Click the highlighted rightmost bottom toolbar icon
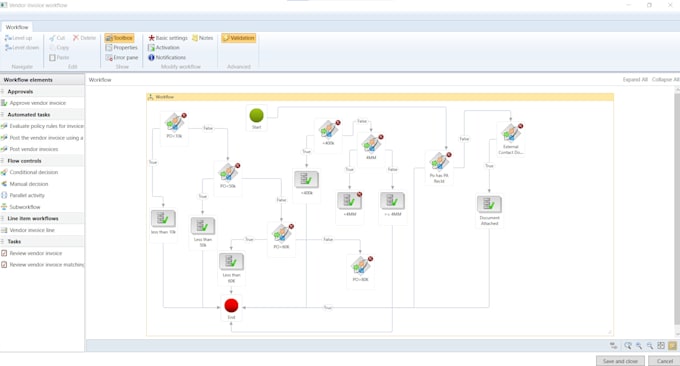The image size is (680, 366). pyautogui.click(x=672, y=346)
